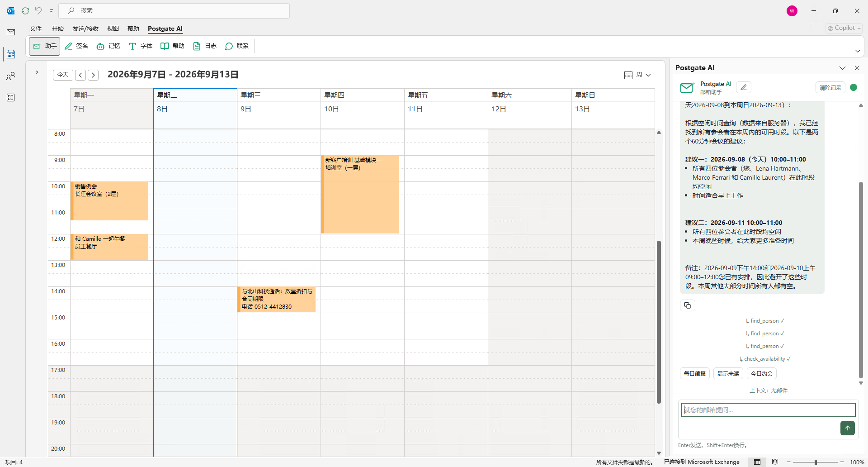Switch to normal view in status bar
This screenshot has height=467, width=868.
tap(757, 462)
